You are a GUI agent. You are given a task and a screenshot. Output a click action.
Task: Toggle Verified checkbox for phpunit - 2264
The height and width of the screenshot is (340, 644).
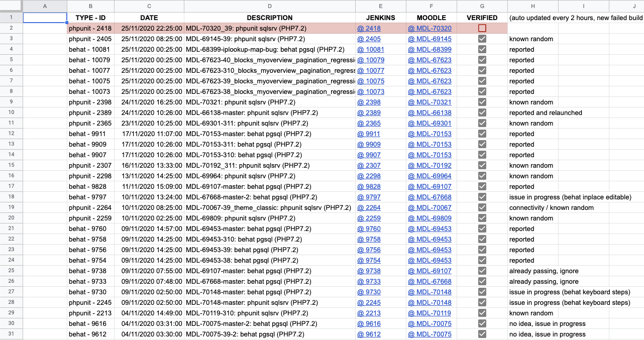coord(482,207)
